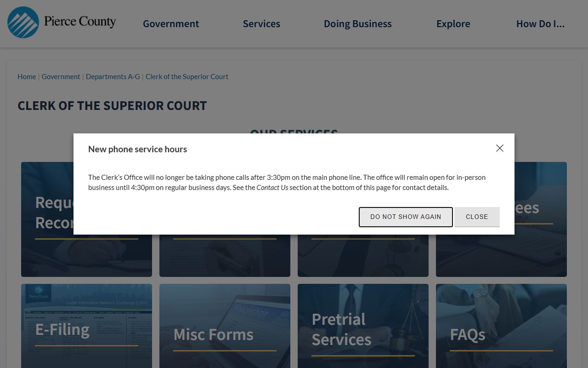This screenshot has width=588, height=368.
Task: Click the Pierce County logo
Action: coord(62,23)
